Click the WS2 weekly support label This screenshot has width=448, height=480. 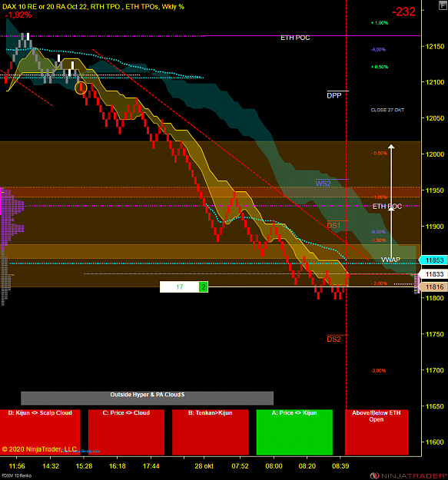[323, 184]
